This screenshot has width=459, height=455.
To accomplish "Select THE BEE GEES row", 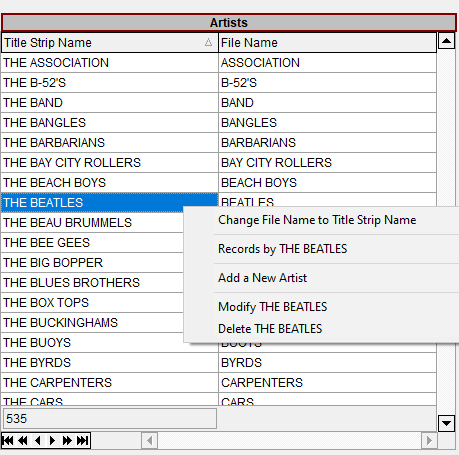I will point(92,243).
